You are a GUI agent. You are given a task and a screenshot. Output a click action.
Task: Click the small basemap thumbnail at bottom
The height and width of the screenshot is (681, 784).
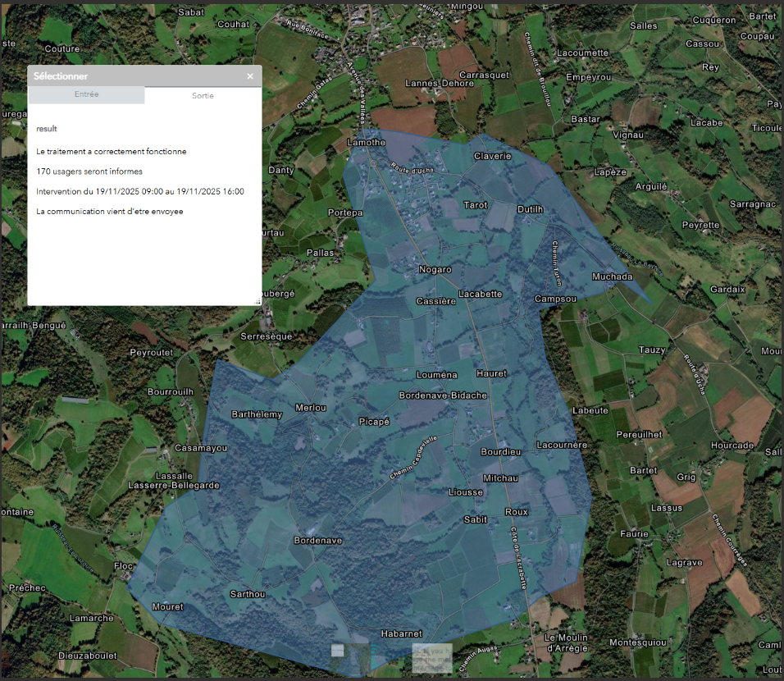[338, 651]
